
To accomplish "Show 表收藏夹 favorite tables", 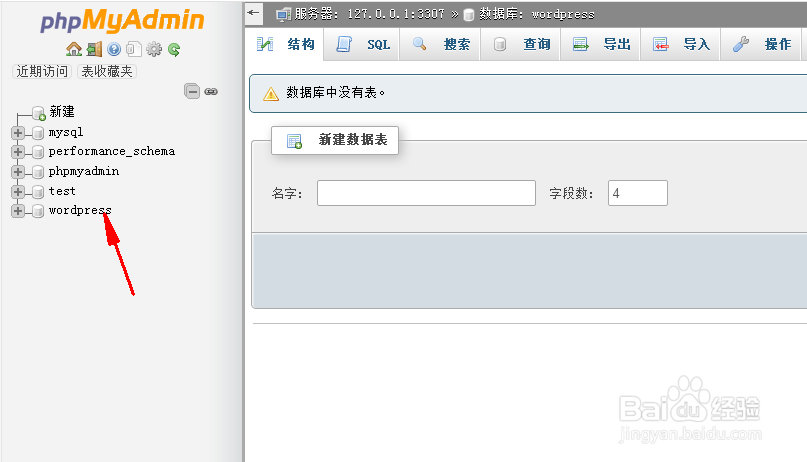I will [107, 72].
